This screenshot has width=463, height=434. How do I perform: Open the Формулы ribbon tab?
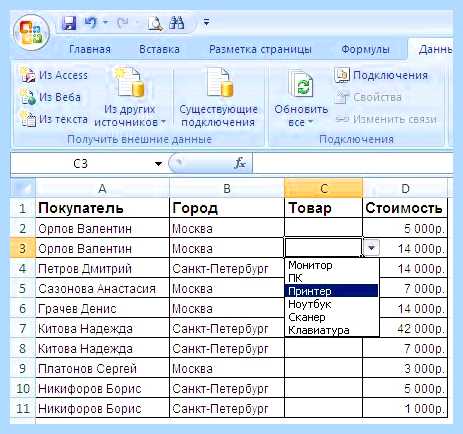click(x=366, y=50)
